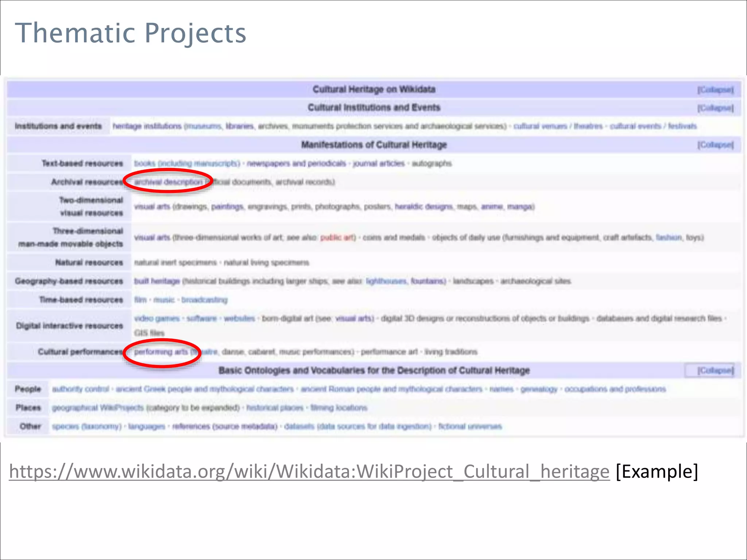The image size is (747, 560).
Task: Click the archival description link
Action: point(168,182)
